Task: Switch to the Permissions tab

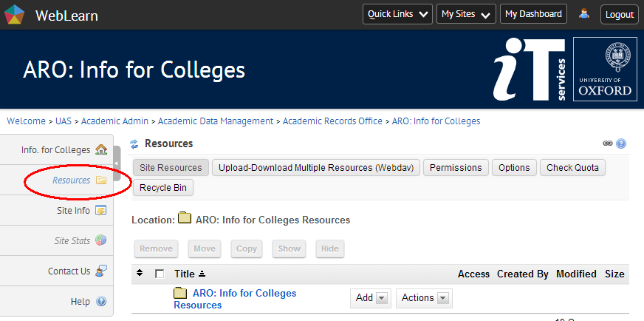Action: click(456, 168)
